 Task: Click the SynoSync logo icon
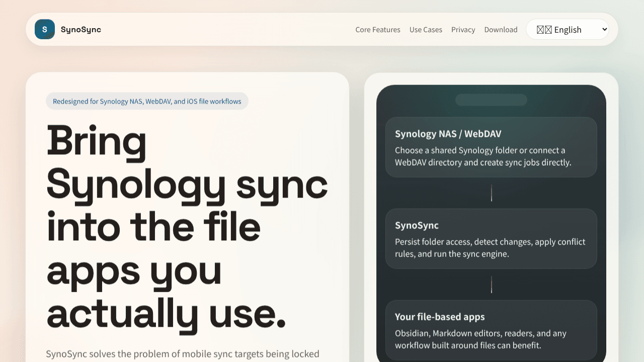[45, 29]
